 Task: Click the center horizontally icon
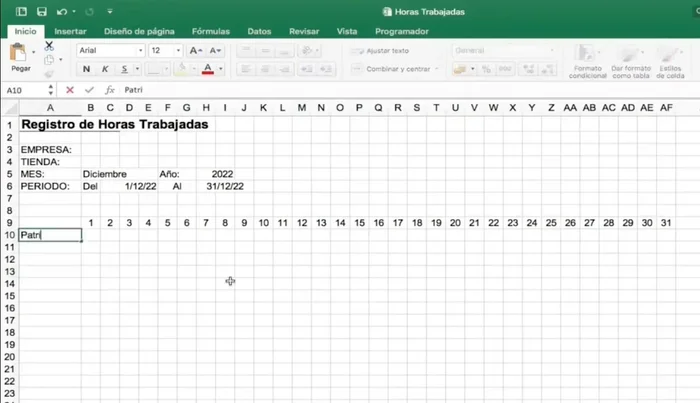[x=265, y=69]
